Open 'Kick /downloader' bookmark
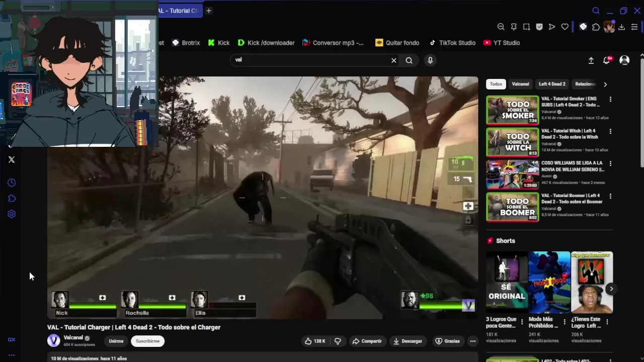 pyautogui.click(x=267, y=43)
